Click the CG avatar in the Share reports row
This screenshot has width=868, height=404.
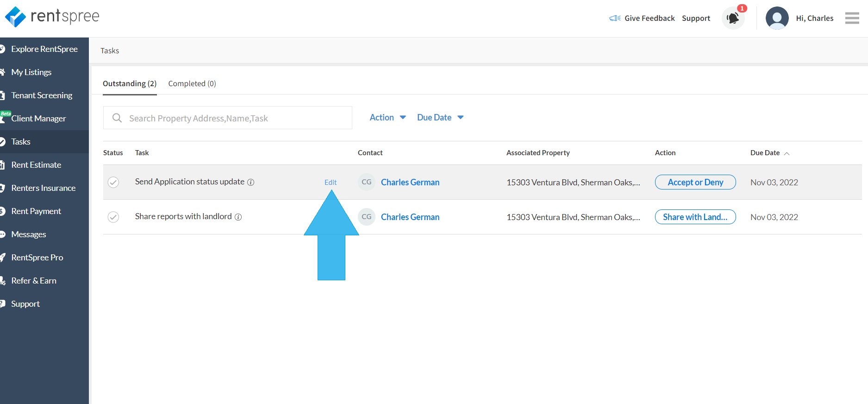[x=366, y=217]
